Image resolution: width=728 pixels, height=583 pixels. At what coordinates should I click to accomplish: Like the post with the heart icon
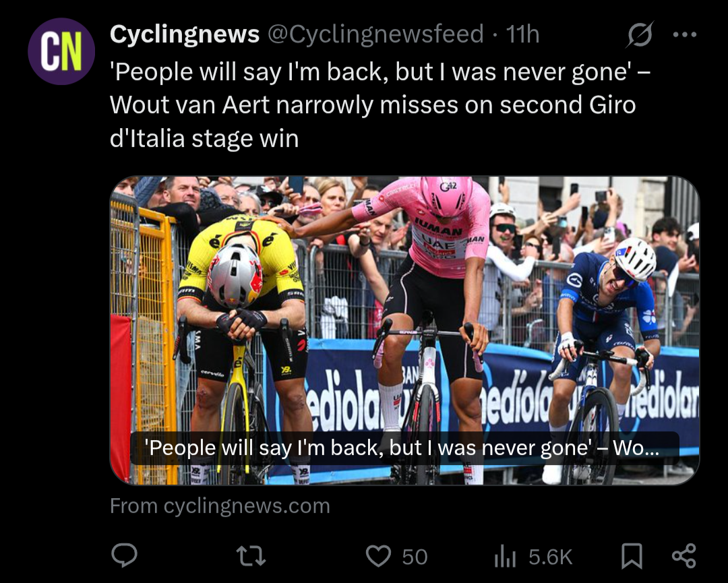[378, 556]
